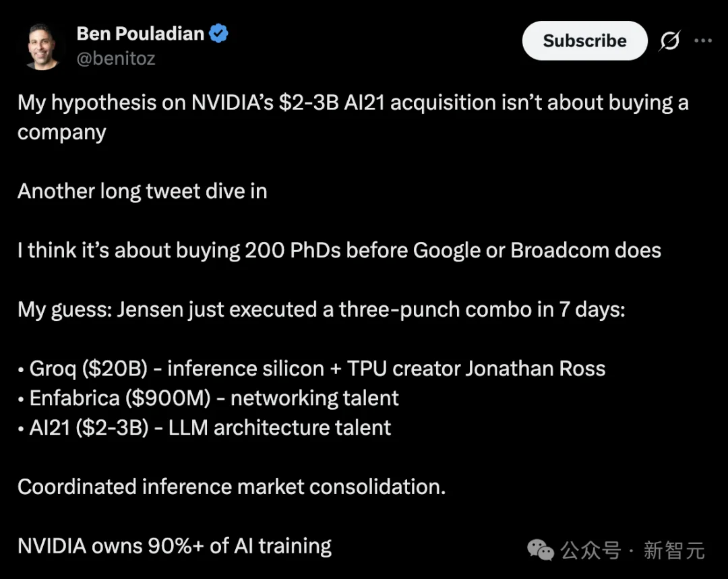Screen dimensions: 728x579
Task: Open the @benitoz handle link
Action: (x=116, y=59)
